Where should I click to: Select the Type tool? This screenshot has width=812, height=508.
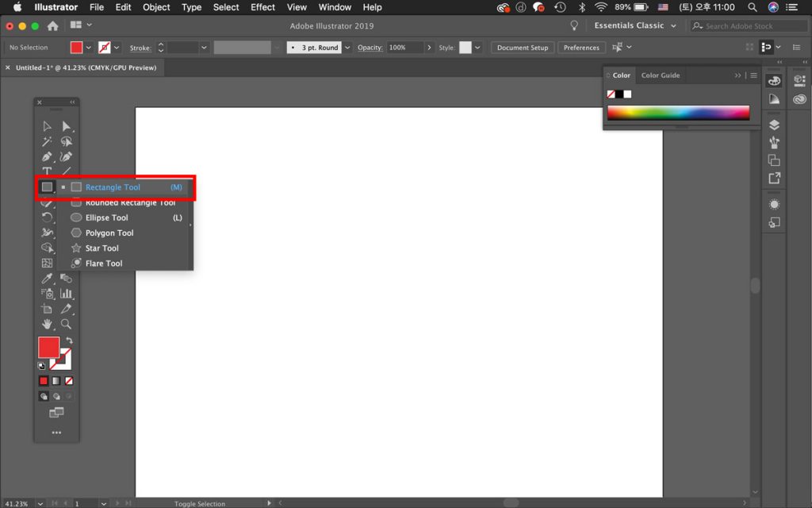[47, 171]
